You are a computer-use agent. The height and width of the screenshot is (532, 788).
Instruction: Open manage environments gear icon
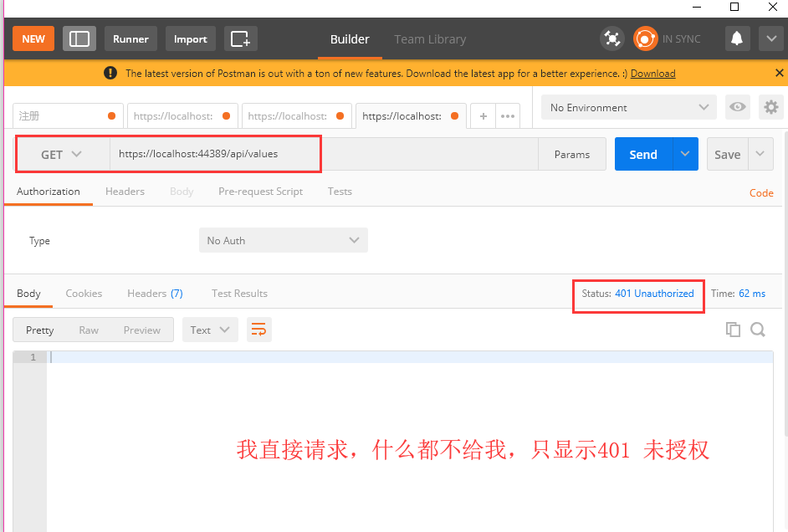coord(771,107)
